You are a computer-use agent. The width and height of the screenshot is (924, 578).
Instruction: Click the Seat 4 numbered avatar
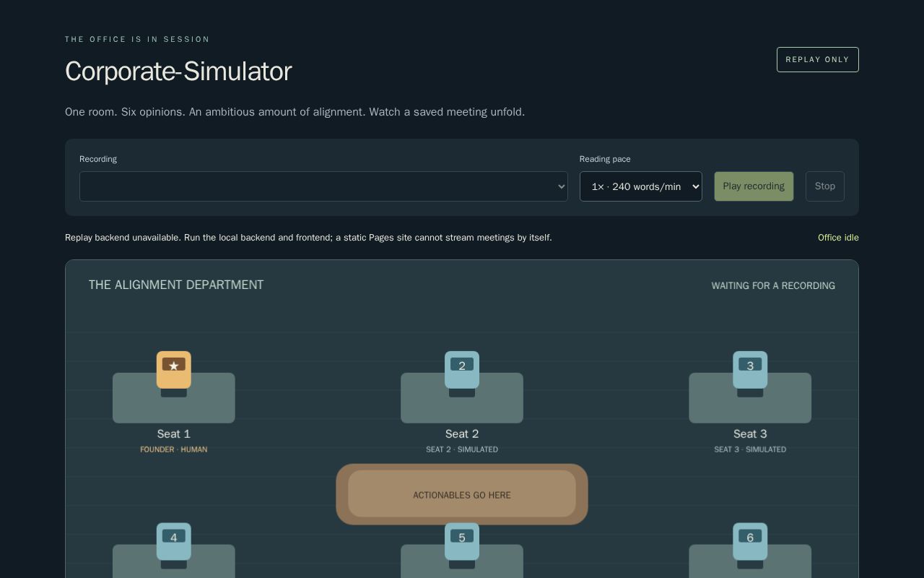(174, 542)
